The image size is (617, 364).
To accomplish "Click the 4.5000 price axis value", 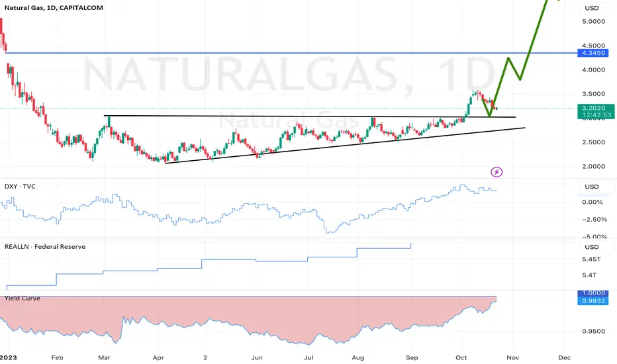I will click(593, 46).
